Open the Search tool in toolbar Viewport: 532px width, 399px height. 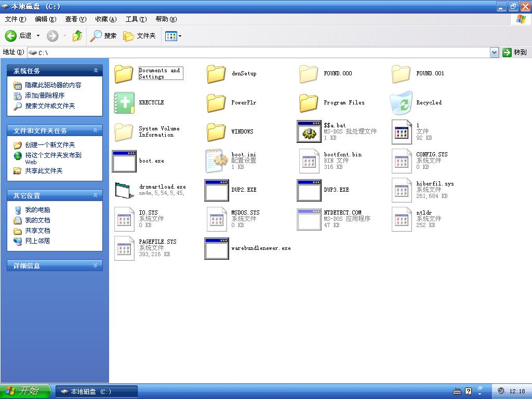103,36
